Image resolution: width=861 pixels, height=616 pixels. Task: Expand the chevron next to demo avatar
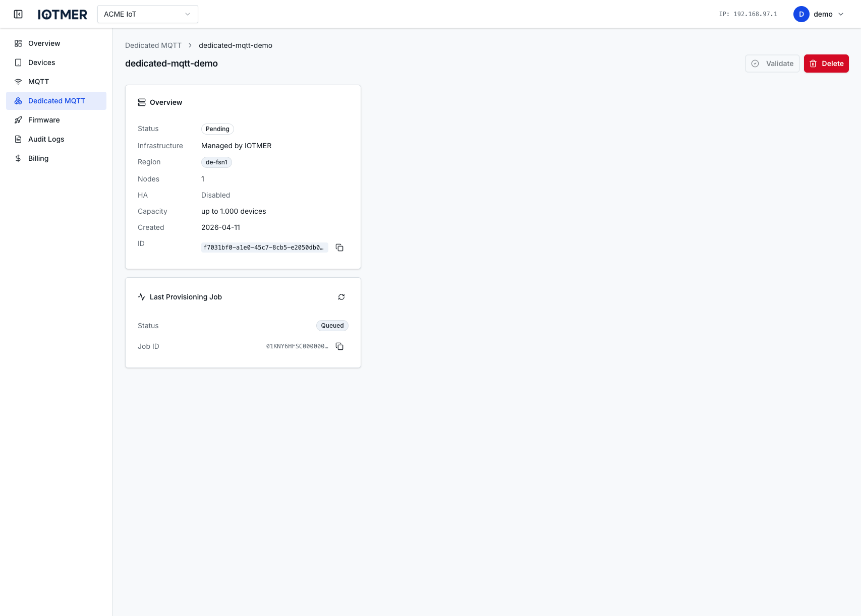click(840, 14)
